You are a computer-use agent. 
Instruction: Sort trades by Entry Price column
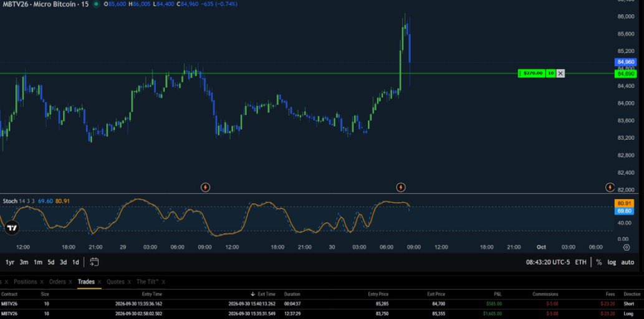point(378,294)
